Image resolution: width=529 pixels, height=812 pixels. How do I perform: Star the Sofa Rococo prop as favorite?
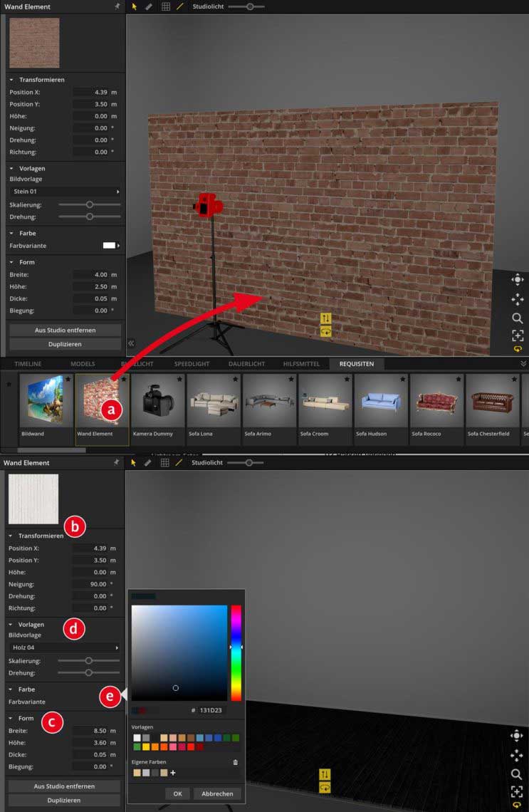tap(459, 379)
